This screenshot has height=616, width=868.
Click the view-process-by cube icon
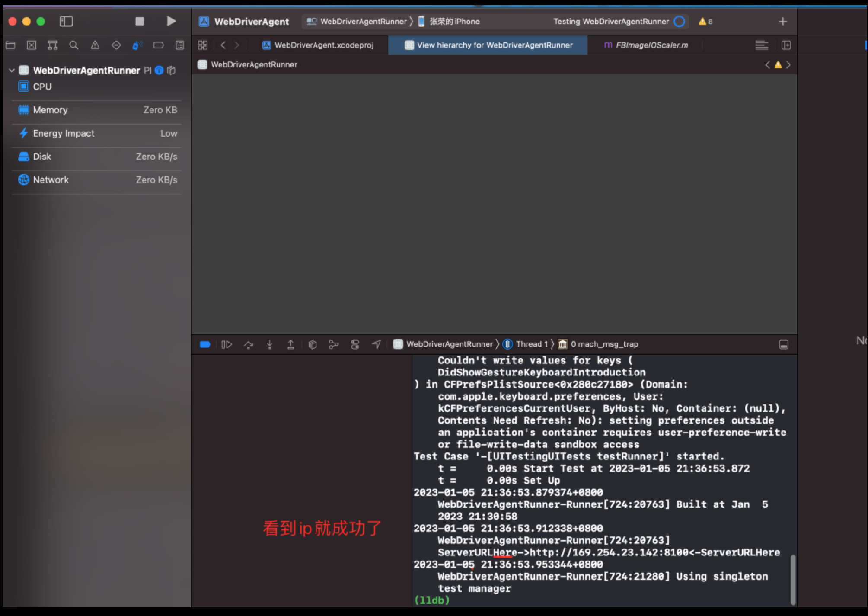tap(171, 70)
